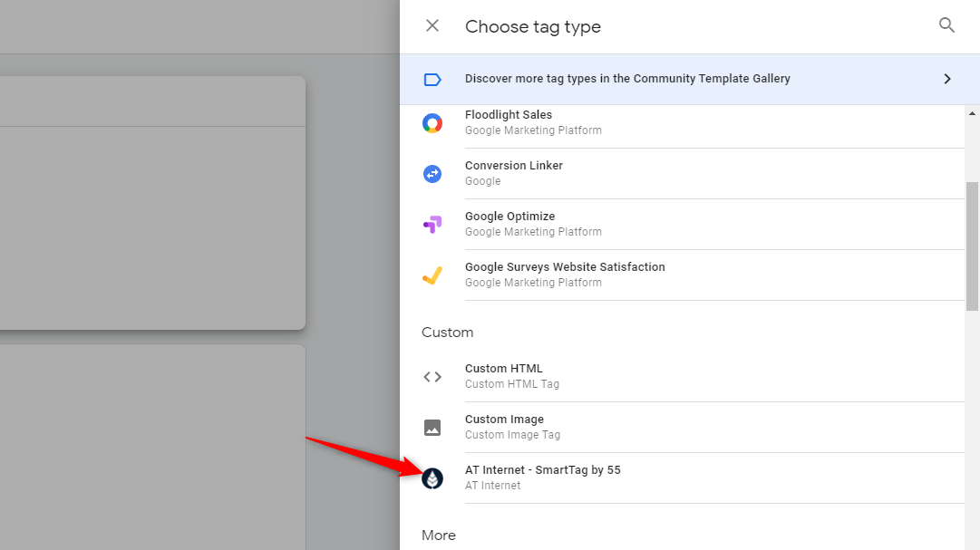Image resolution: width=980 pixels, height=550 pixels.
Task: Expand Community Template Gallery with chevron arrow
Action: pos(946,79)
